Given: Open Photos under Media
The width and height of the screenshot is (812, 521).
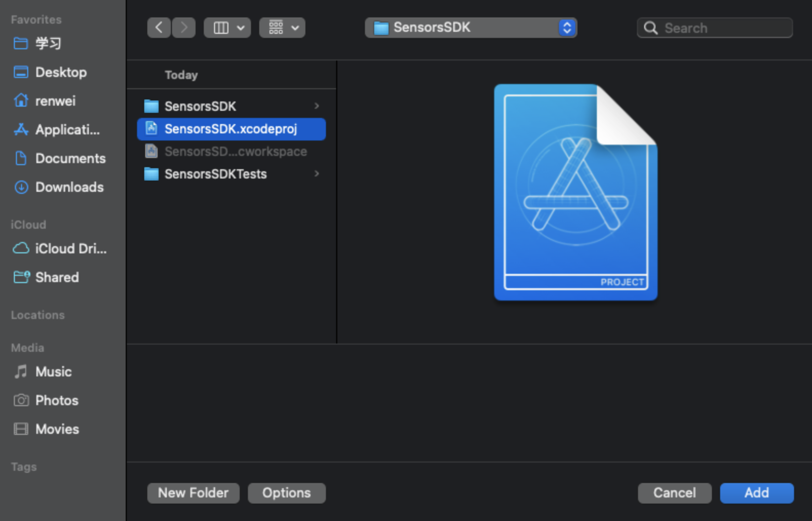Looking at the screenshot, I should 46,400.
